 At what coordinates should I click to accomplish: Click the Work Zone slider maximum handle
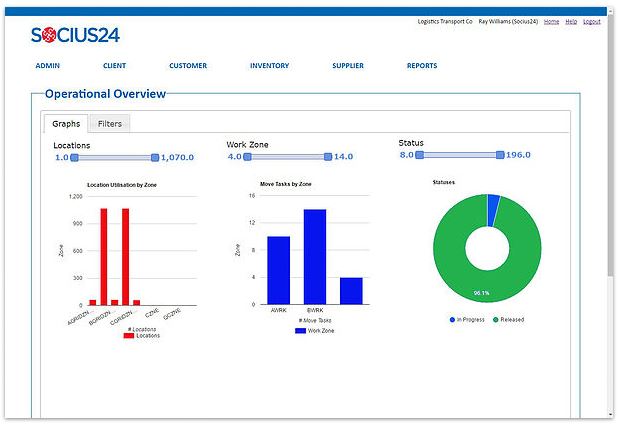(328, 157)
